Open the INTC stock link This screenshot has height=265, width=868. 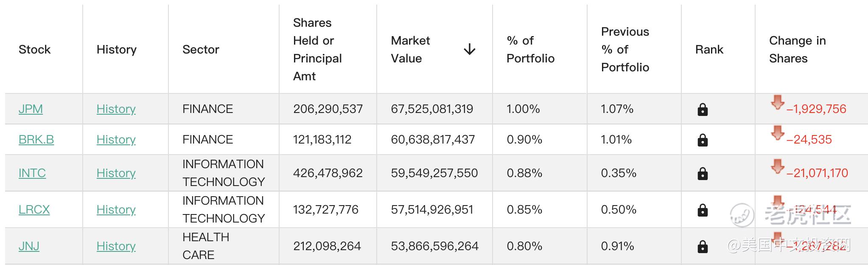click(32, 173)
